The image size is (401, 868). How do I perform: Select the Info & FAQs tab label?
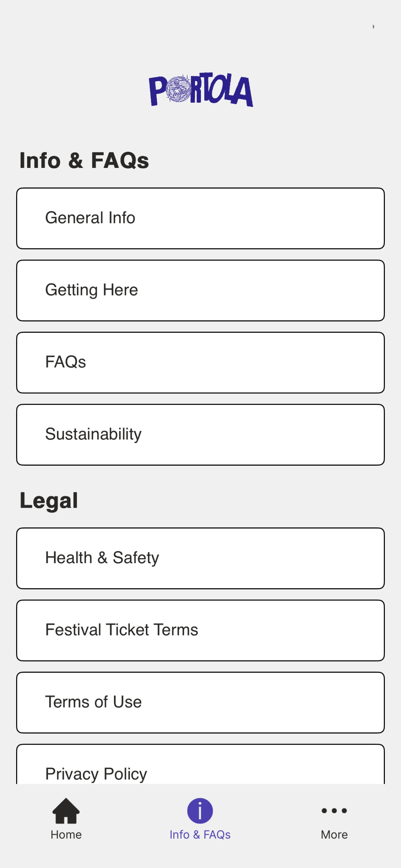[200, 835]
